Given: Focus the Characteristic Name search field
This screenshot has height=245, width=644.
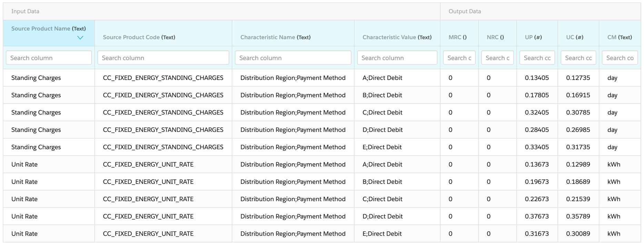Looking at the screenshot, I should (293, 58).
